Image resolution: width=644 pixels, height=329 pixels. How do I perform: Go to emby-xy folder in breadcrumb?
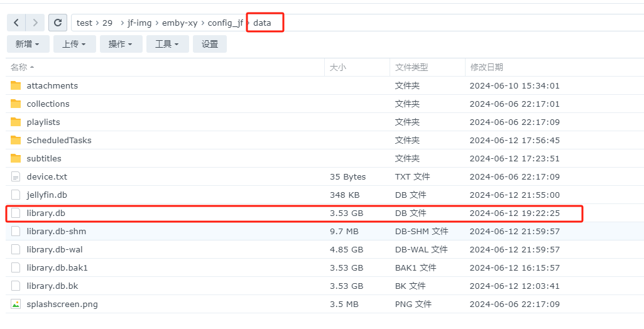(x=180, y=23)
